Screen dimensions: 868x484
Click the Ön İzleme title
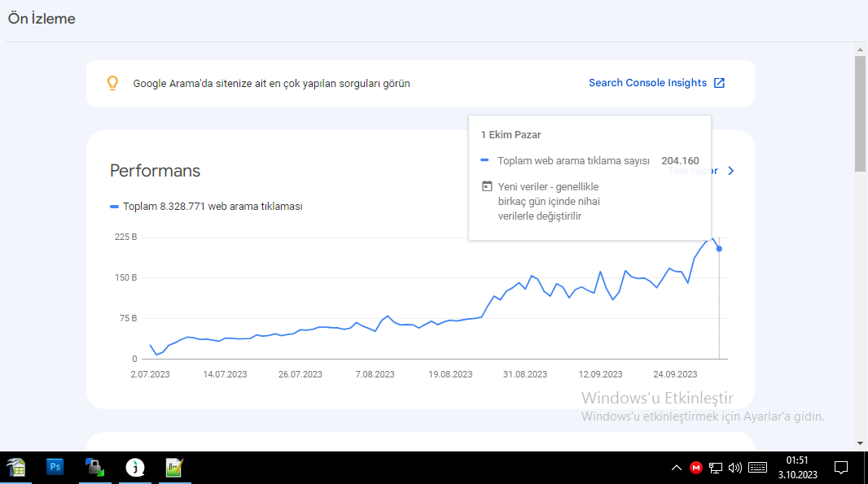42,19
